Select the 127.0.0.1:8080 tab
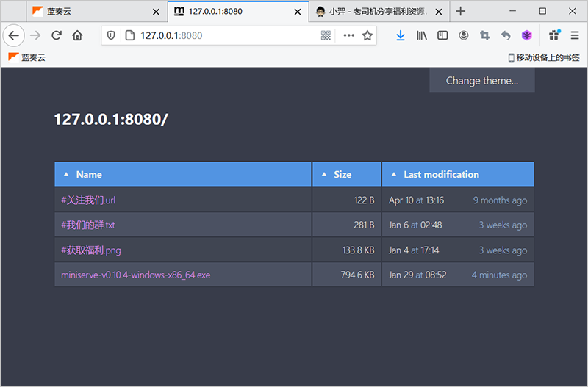Image resolution: width=588 pixels, height=387 pixels. click(x=238, y=11)
